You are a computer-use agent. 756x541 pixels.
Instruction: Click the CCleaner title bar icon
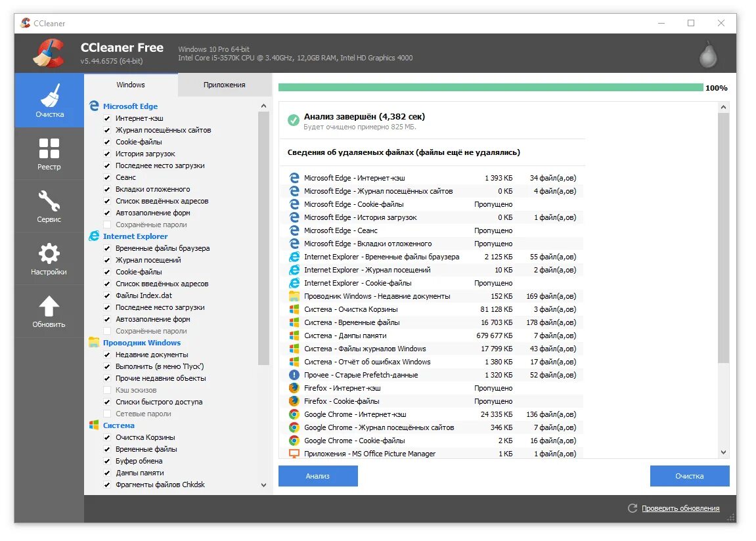coord(26,23)
